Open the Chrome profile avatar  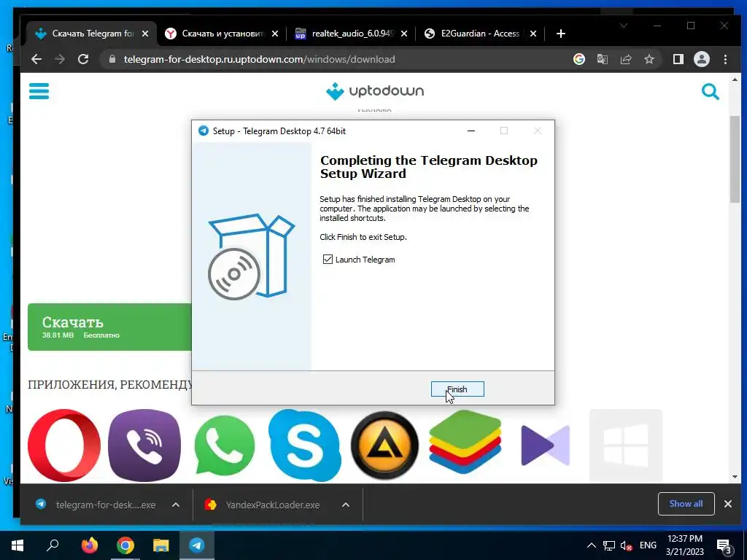coord(701,59)
